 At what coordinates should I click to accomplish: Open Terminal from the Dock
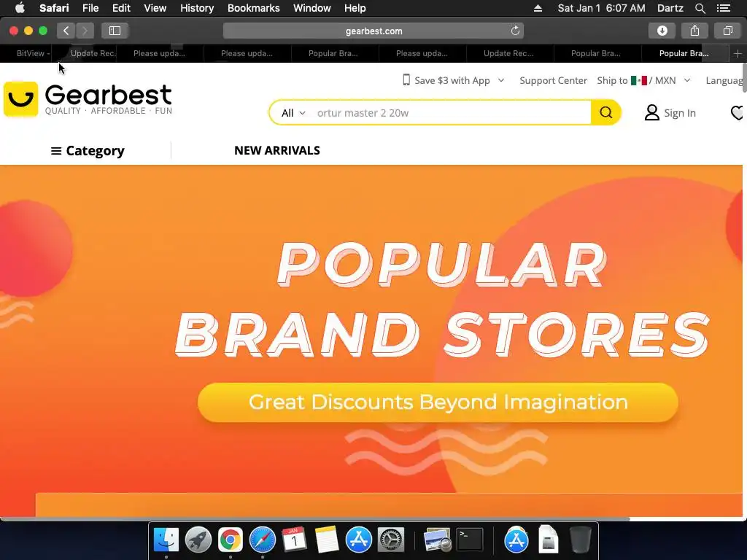click(x=470, y=540)
